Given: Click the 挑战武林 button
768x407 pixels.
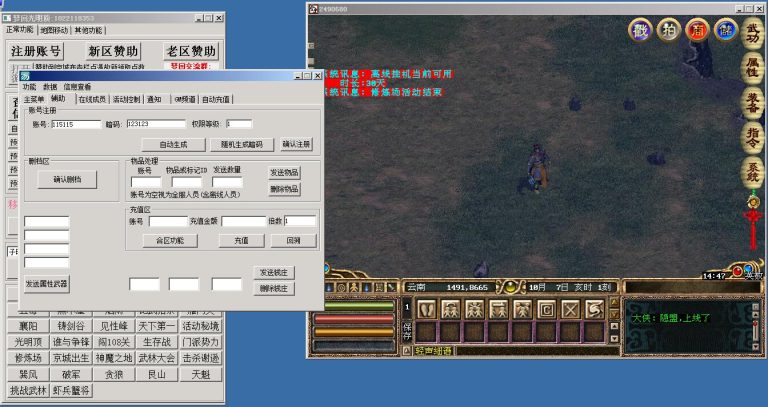Looking at the screenshot, I should (28, 390).
